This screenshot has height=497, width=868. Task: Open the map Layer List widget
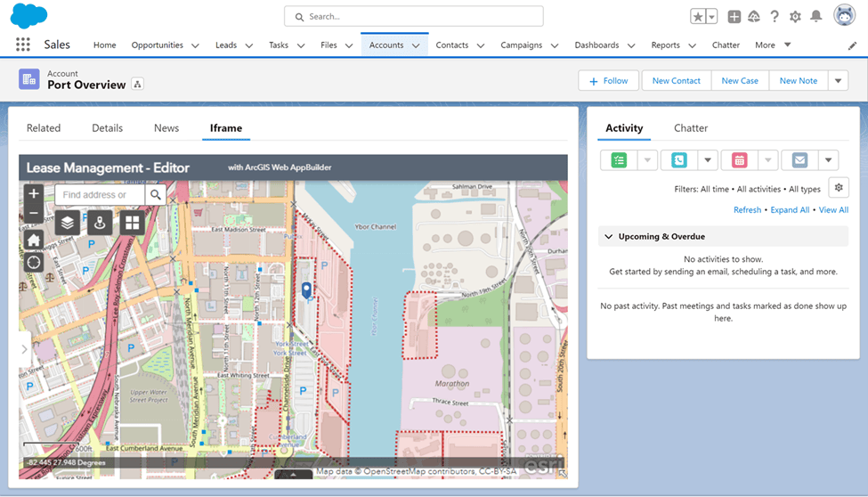coord(68,223)
